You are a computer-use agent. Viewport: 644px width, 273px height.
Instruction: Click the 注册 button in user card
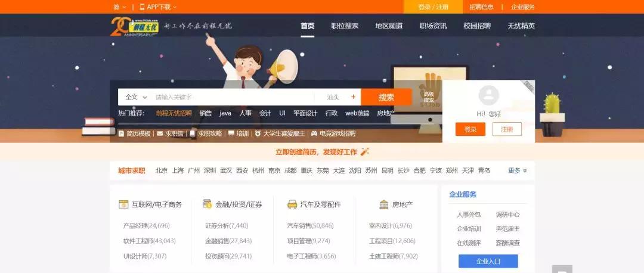coord(507,129)
